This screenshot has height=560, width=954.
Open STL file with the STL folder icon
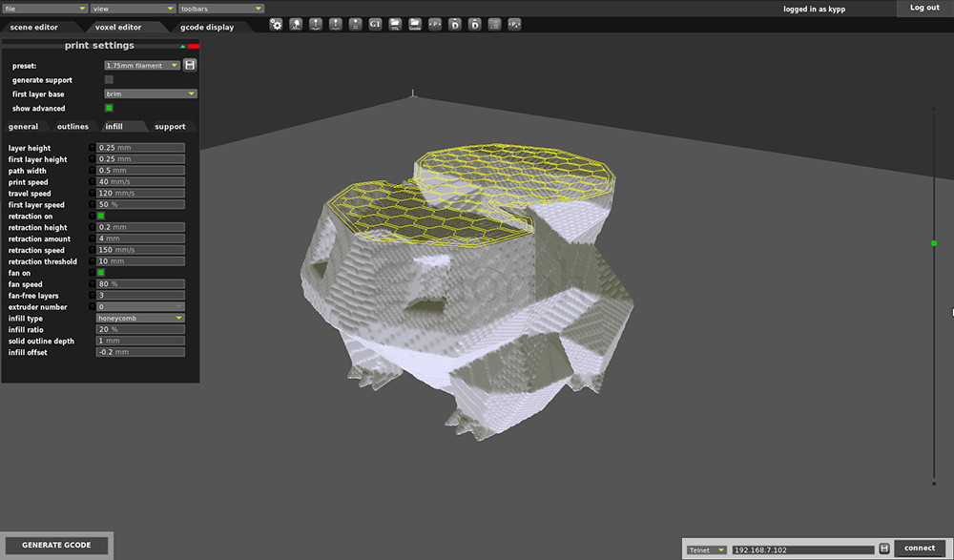[395, 24]
